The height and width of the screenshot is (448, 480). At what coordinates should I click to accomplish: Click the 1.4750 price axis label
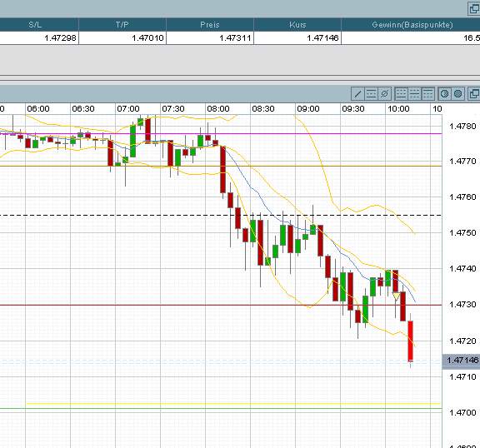[462, 232]
